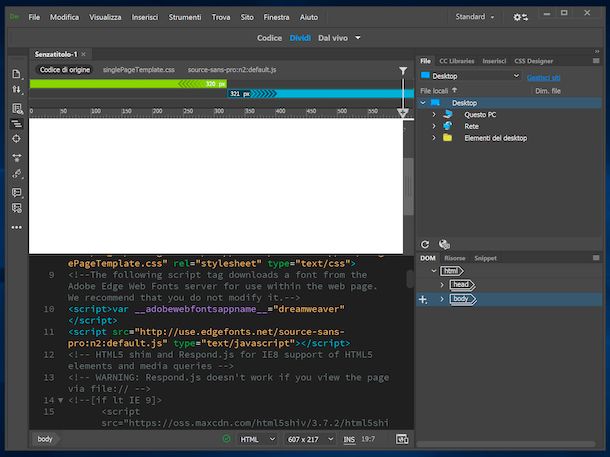Click the green no-errors status icon
The image size is (610, 457).
tap(226, 439)
